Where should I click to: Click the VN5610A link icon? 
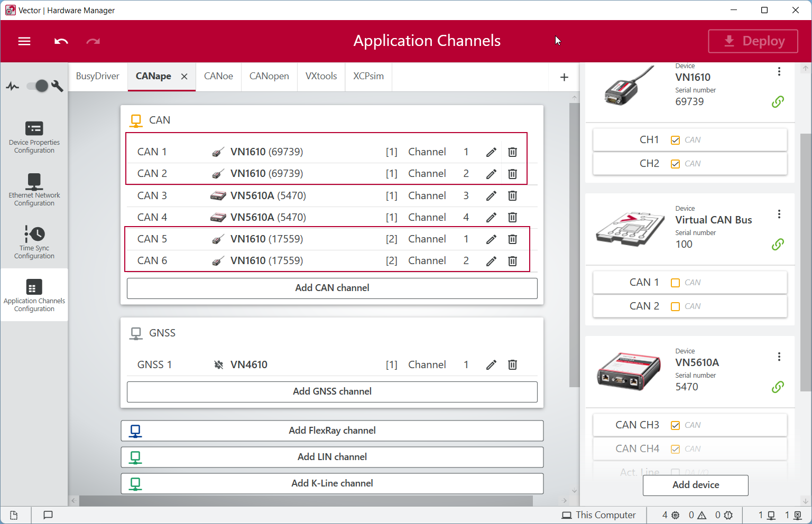pyautogui.click(x=778, y=387)
